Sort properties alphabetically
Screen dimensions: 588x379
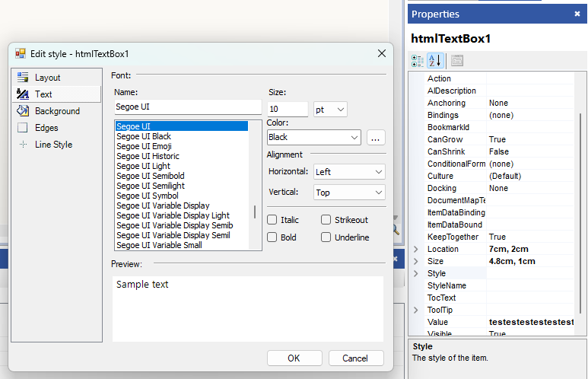[x=434, y=61]
